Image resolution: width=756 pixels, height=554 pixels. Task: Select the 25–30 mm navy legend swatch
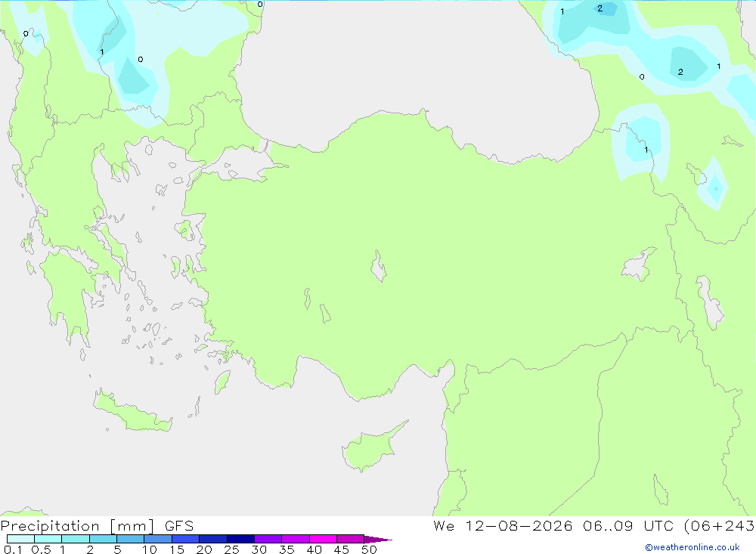click(240, 539)
